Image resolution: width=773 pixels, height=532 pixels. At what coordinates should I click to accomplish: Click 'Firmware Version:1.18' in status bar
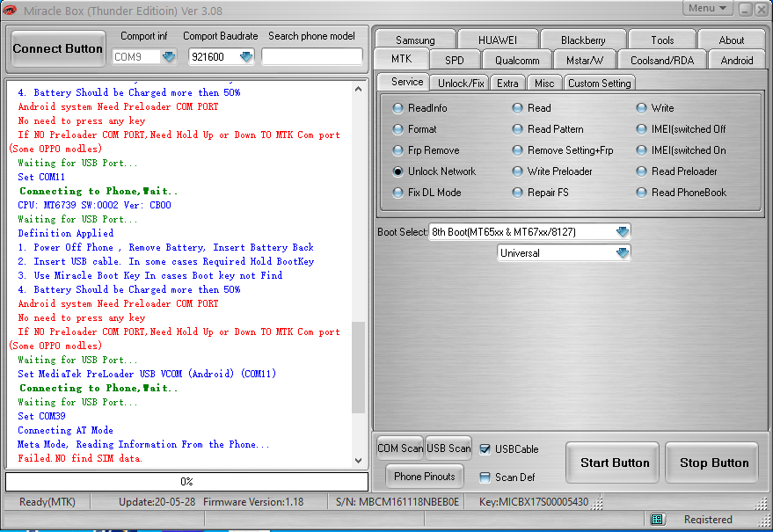coord(253,502)
